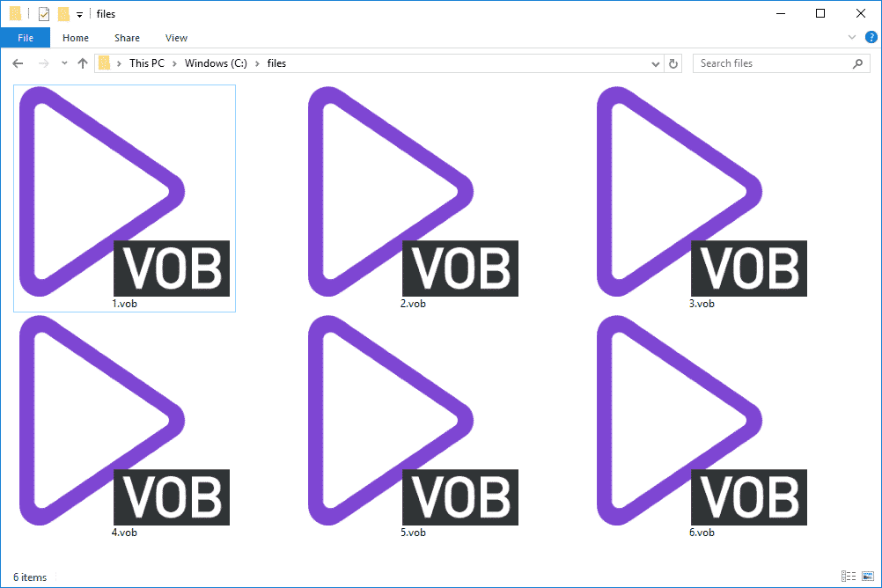Click the back navigation arrow
This screenshot has height=588, width=882.
tap(18, 62)
